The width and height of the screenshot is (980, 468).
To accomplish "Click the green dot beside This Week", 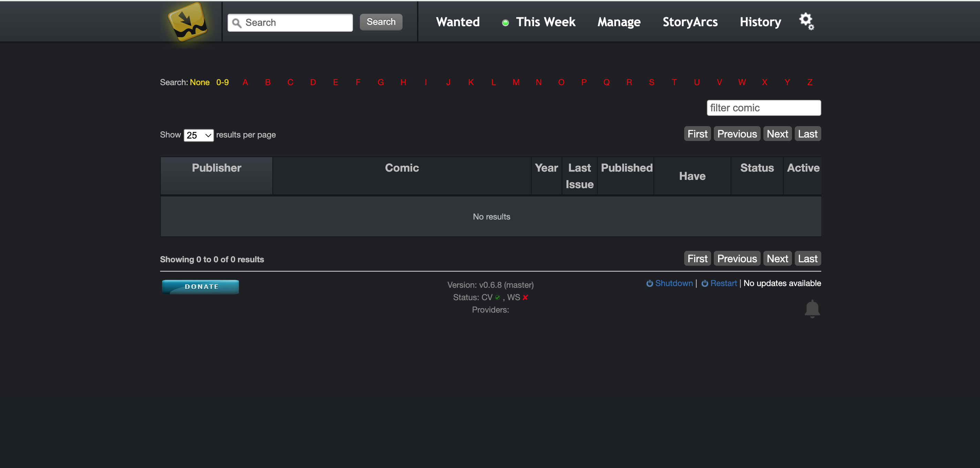I will pos(505,22).
